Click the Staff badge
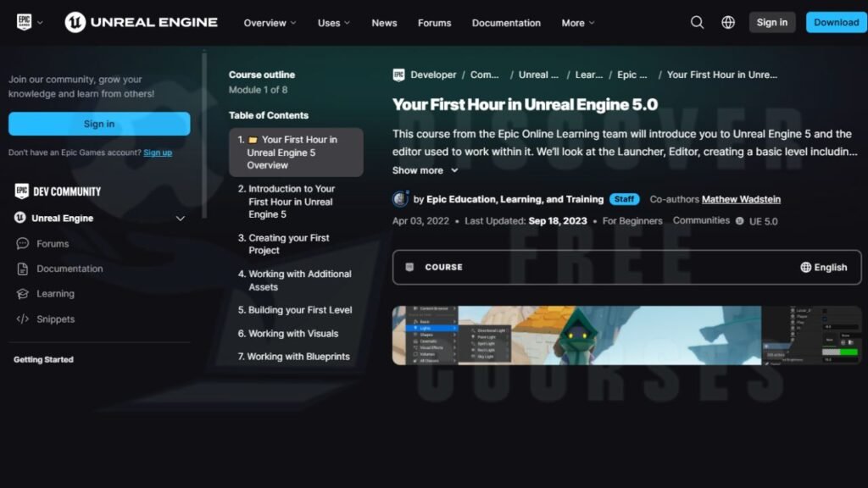This screenshot has height=488, width=868. (x=625, y=199)
